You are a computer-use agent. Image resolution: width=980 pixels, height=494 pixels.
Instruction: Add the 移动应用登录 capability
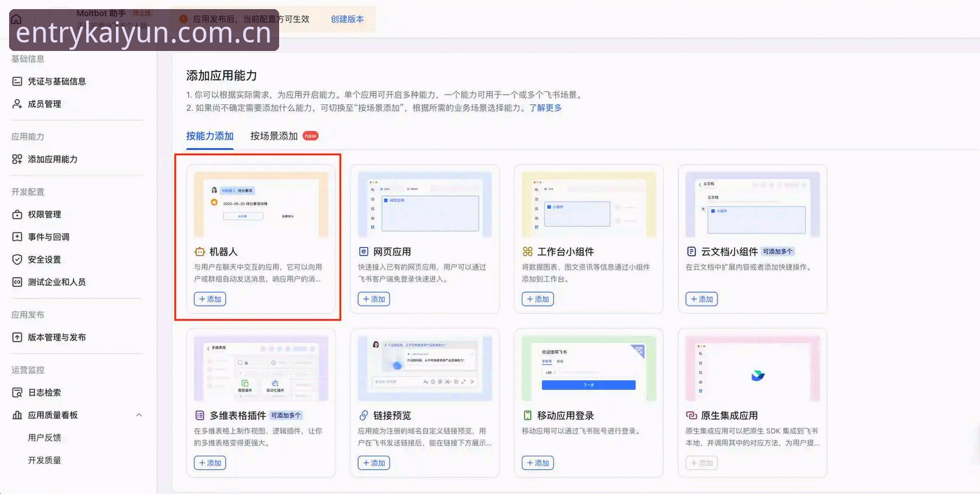538,463
